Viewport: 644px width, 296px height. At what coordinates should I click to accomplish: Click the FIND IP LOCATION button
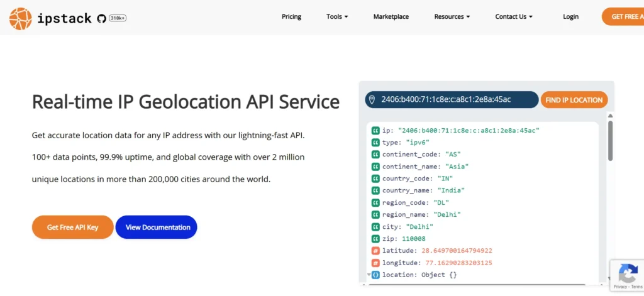point(574,100)
